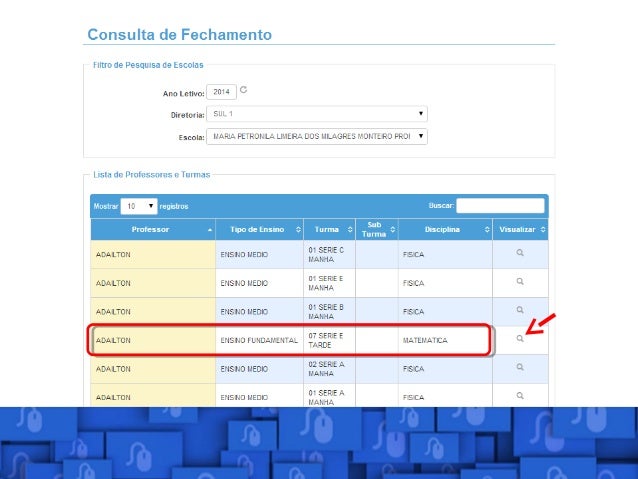Click FISICA in the 01 SERIE E row
The height and width of the screenshot is (479, 638).
pos(413,283)
